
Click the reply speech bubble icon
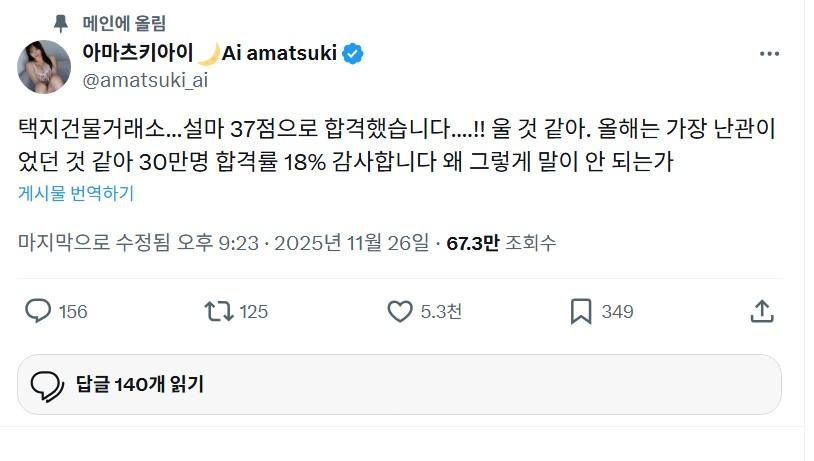pos(38,312)
